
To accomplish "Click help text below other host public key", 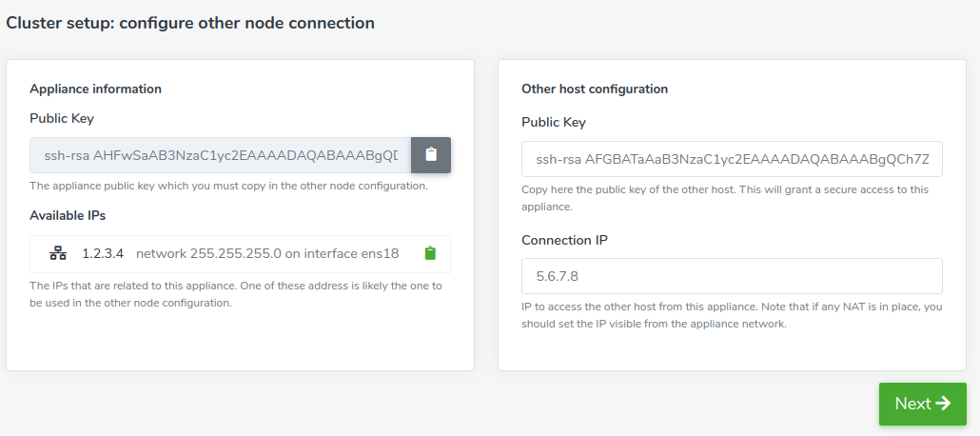I will pyautogui.click(x=725, y=198).
